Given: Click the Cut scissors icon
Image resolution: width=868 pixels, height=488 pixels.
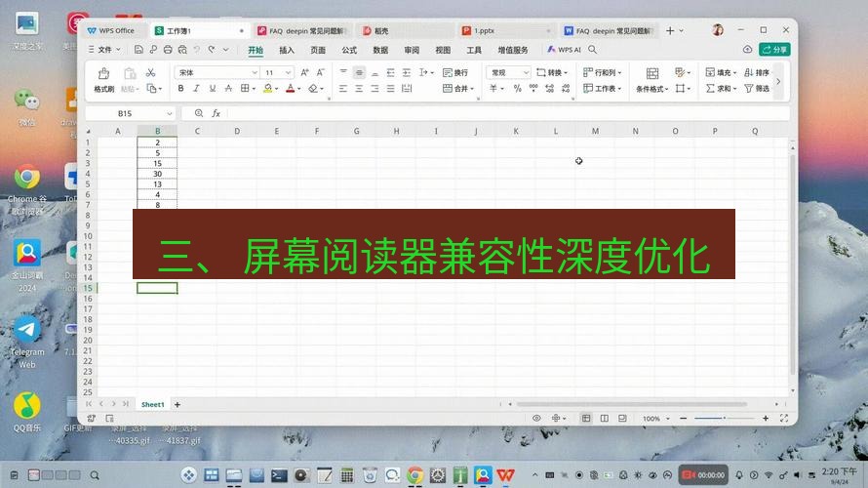Looking at the screenshot, I should click(x=150, y=72).
